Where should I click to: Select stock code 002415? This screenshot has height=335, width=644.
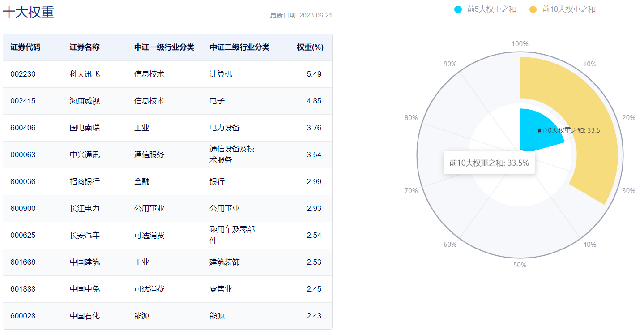(x=23, y=101)
